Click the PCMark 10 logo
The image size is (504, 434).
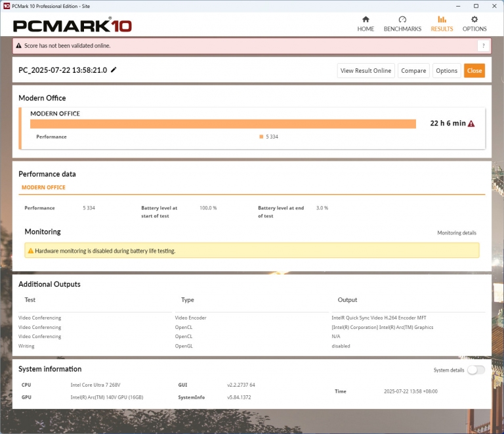(72, 26)
